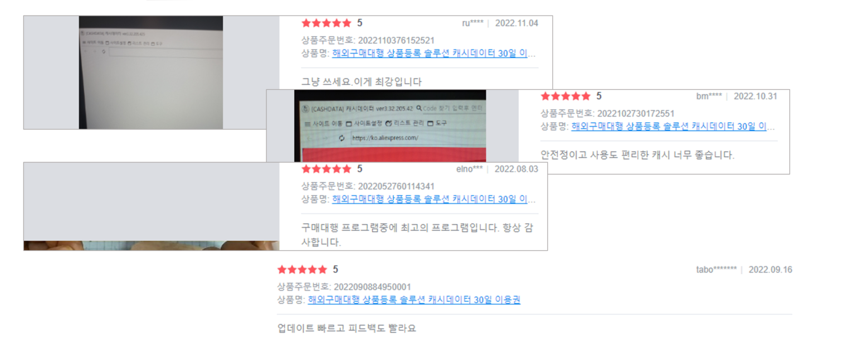Open the 도구 menu in bm**** photo

click(437, 123)
